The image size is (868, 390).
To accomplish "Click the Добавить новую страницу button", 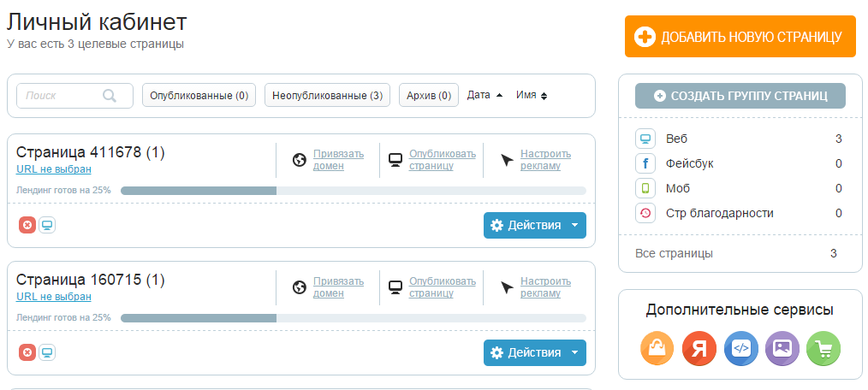I will (740, 37).
